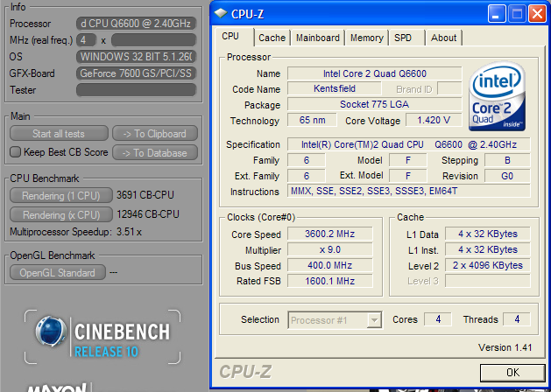Viewport: 551px width, 392px height.
Task: Click the Multiplier value x 9.0
Action: click(x=330, y=249)
